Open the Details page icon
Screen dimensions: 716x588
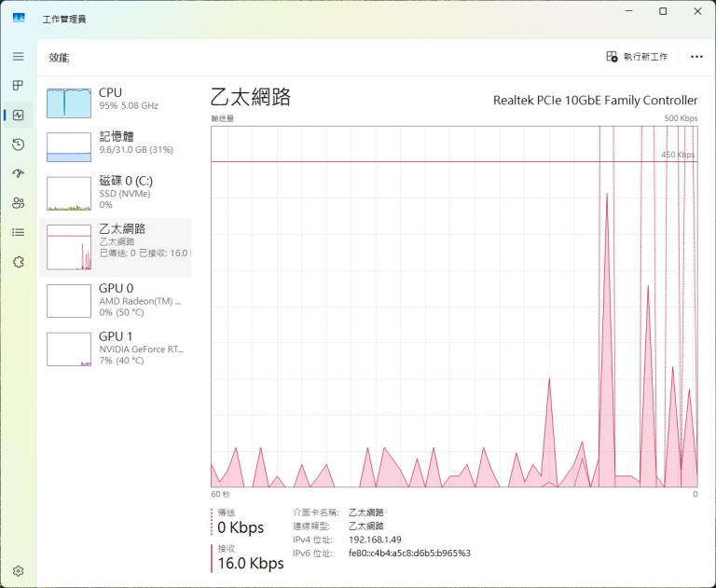(18, 232)
